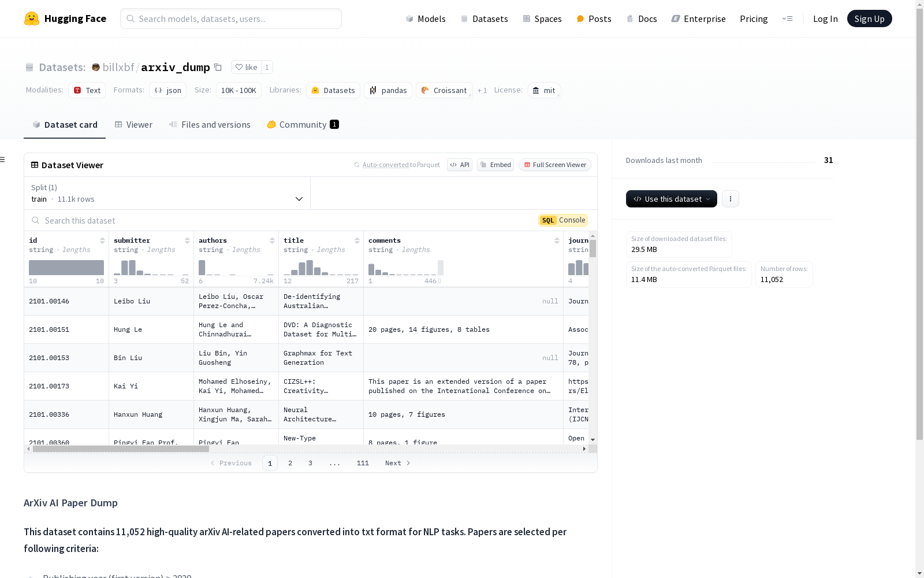Select the 10 pages, 7 figures cell
The height and width of the screenshot is (578, 924).
(x=463, y=414)
